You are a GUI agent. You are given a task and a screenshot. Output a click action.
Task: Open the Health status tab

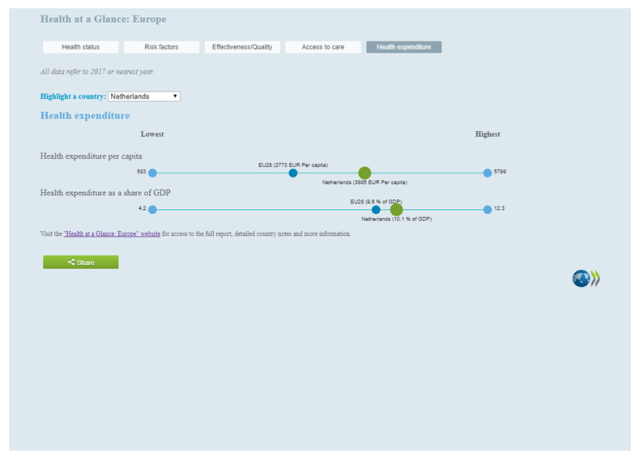80,47
